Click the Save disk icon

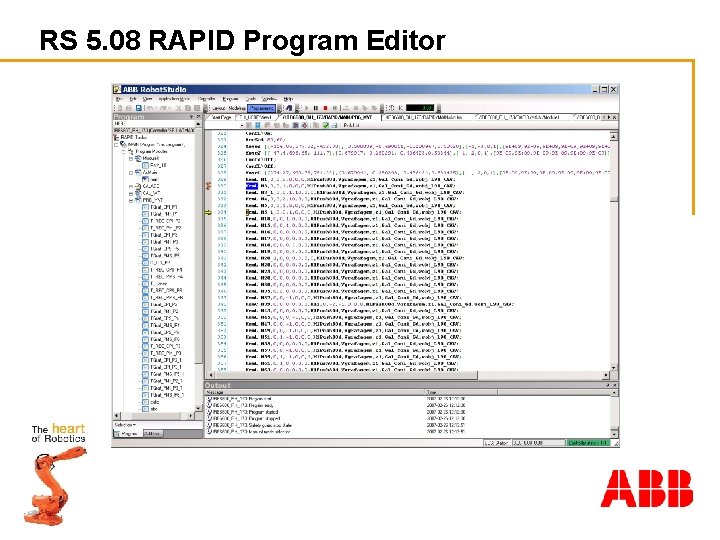[138, 108]
